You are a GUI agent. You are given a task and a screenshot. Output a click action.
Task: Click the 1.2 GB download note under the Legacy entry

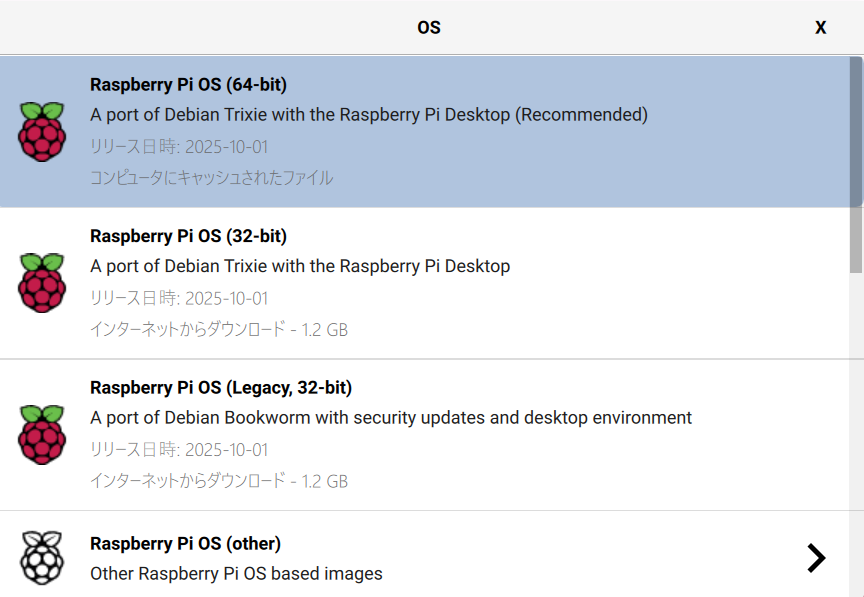(x=219, y=481)
